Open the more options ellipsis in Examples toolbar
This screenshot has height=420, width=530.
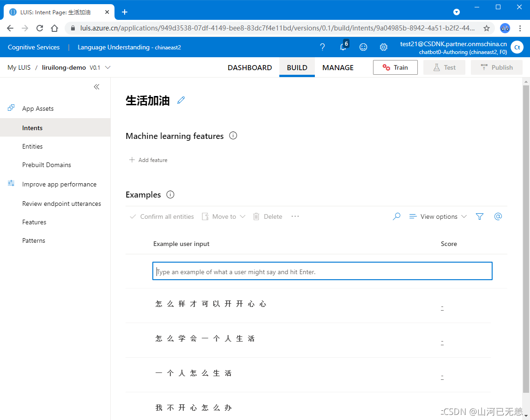[295, 216]
